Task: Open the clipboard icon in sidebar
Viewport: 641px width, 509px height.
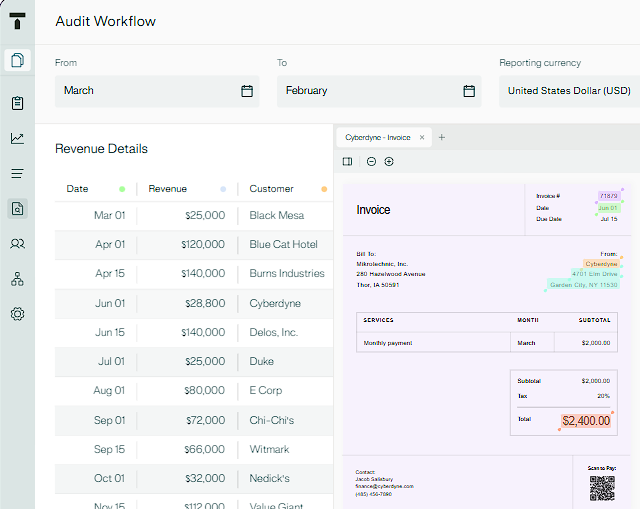Action: point(17,103)
